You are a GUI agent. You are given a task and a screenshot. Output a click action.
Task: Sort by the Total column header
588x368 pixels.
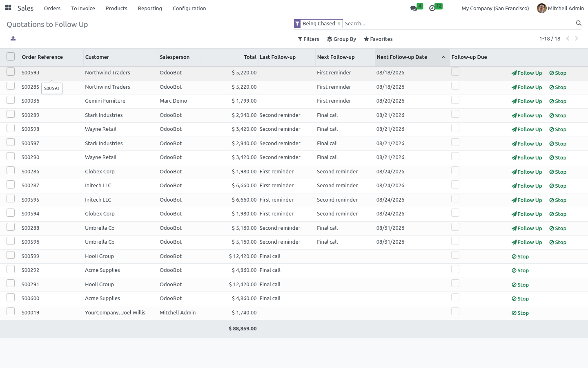pos(233,57)
